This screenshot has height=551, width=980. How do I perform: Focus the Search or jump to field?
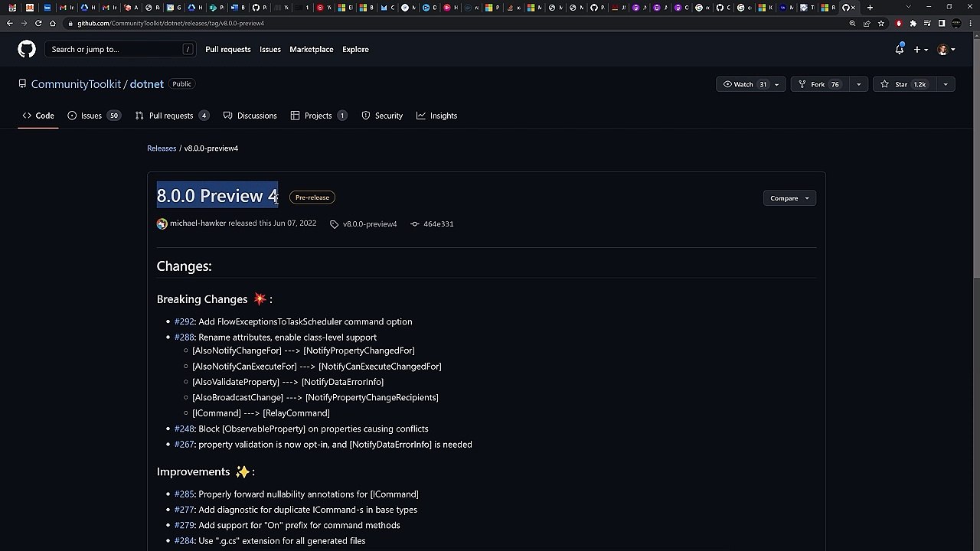point(122,49)
